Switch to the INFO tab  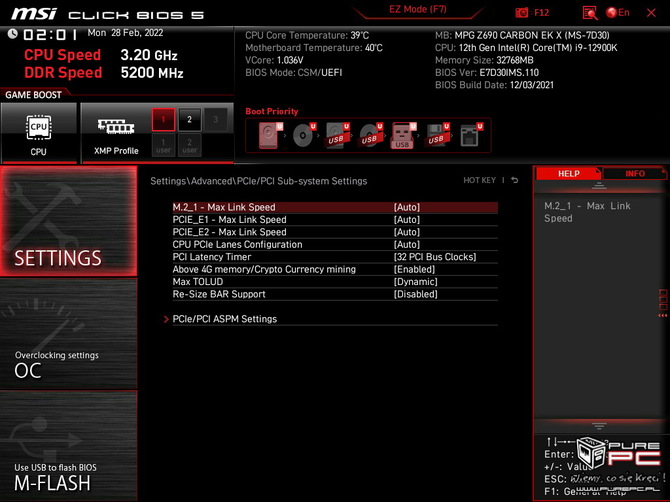[635, 173]
